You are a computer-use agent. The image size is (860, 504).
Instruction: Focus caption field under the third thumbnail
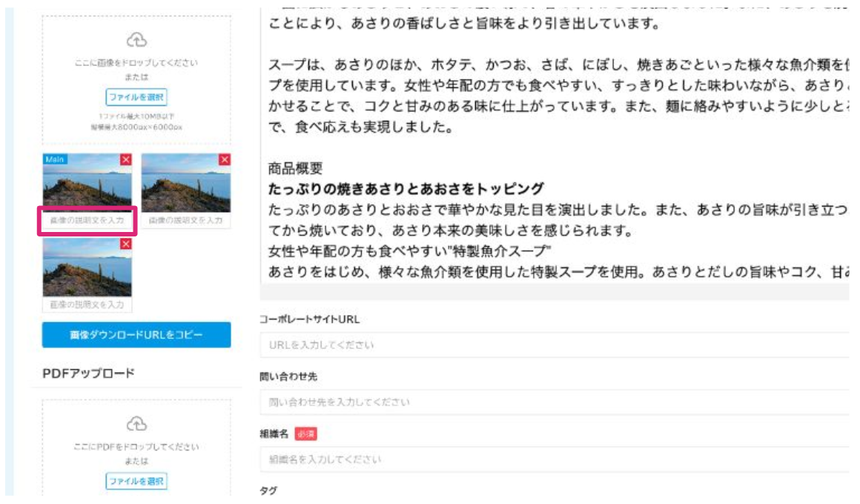point(87,305)
